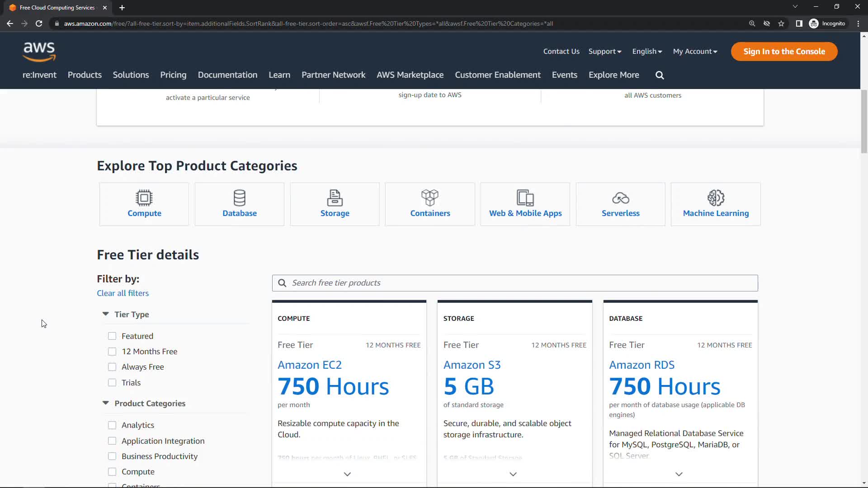Screen dimensions: 868x488
Task: Check the Always Free filter
Action: tap(112, 367)
